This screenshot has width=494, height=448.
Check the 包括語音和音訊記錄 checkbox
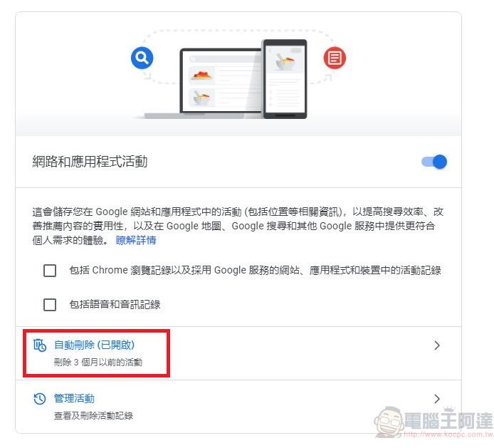pos(50,305)
